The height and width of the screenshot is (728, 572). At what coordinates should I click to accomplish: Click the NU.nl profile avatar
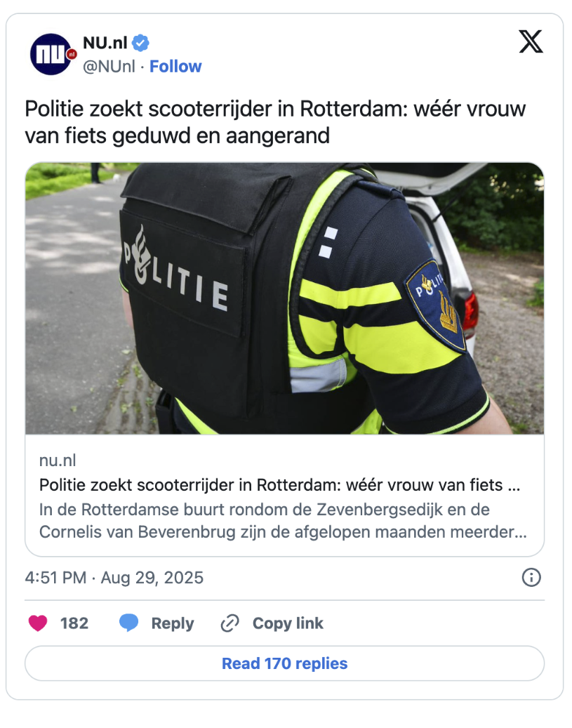51,54
